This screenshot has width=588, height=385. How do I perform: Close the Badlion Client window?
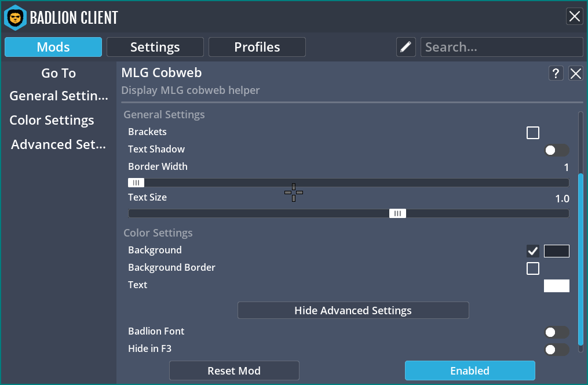[575, 16]
